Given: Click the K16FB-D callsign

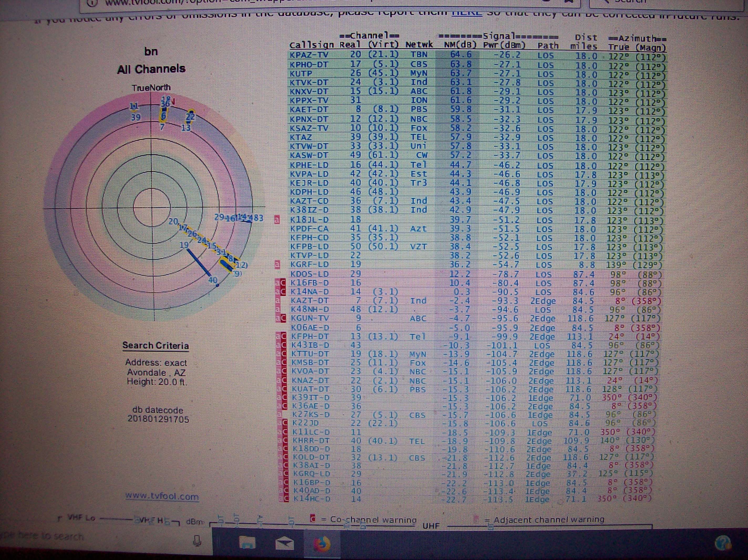Looking at the screenshot, I should point(310,283).
